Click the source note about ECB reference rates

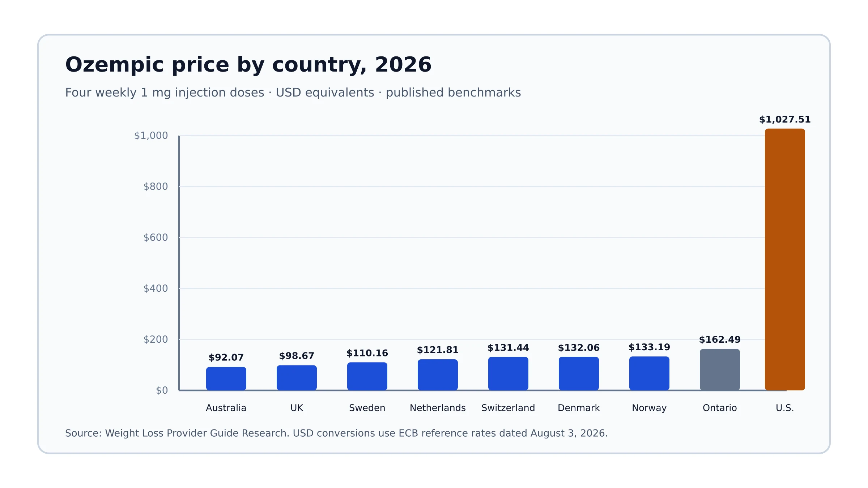(x=336, y=433)
